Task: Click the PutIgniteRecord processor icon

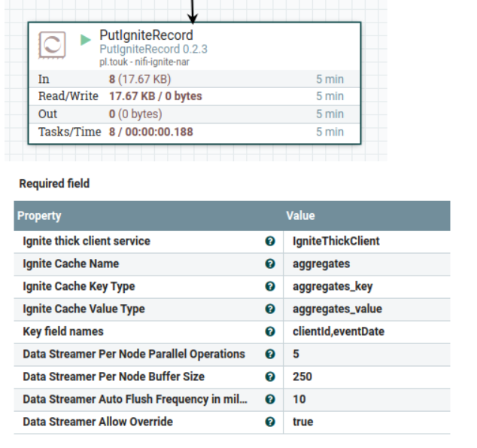Action: [52, 45]
